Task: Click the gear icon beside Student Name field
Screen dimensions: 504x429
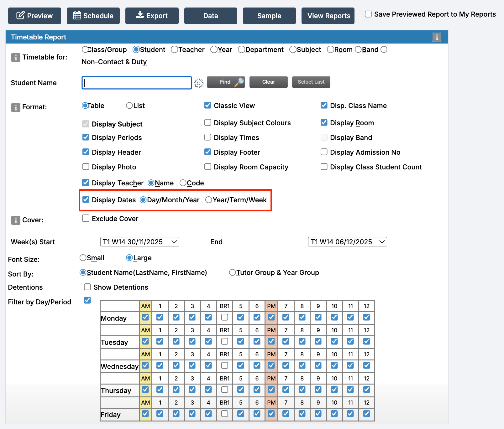Action: (x=198, y=83)
